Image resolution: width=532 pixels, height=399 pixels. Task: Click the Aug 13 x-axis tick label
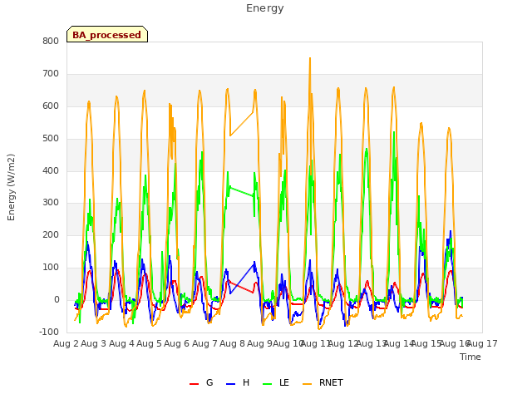pos(371,343)
